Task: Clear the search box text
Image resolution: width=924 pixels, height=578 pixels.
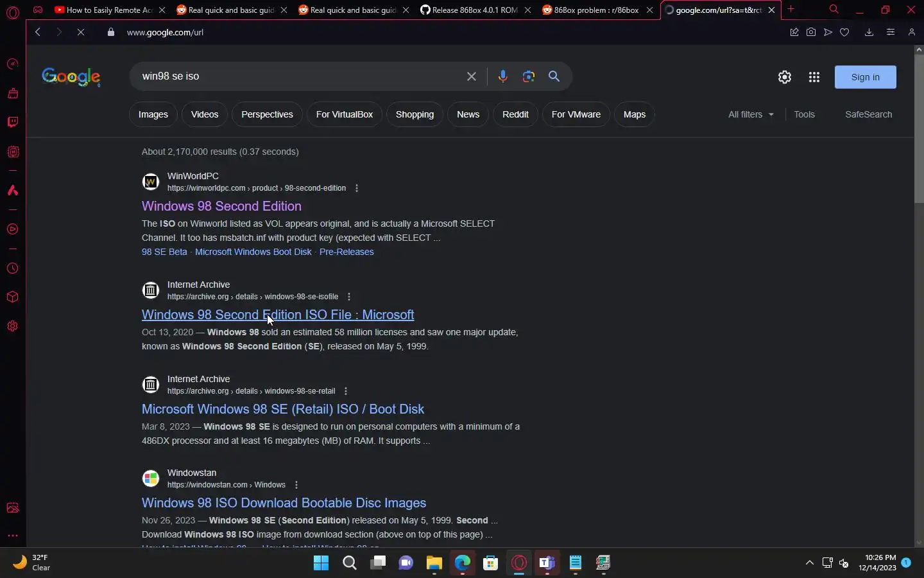Action: pos(472,76)
